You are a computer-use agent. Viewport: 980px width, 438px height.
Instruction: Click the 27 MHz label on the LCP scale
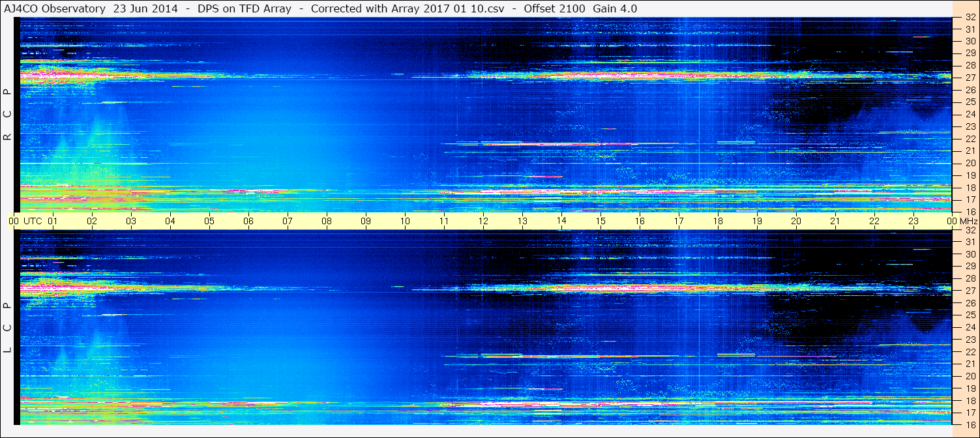point(970,291)
